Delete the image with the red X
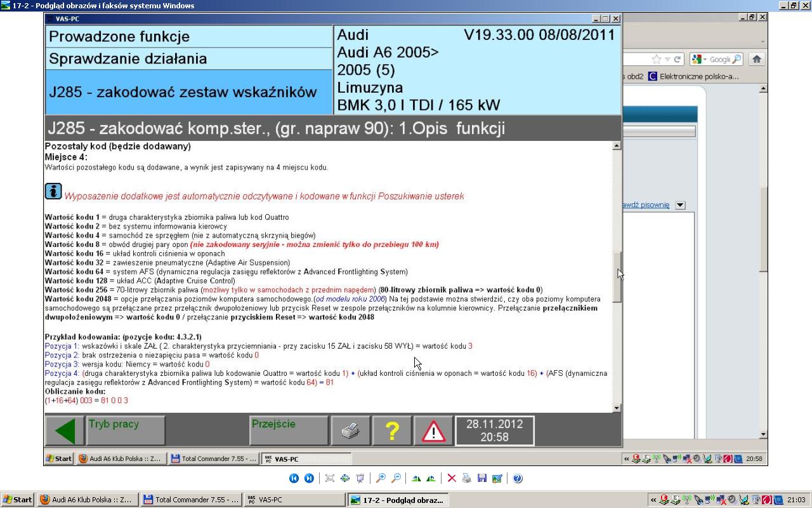Screen dimensions: 812x508 coord(452,478)
